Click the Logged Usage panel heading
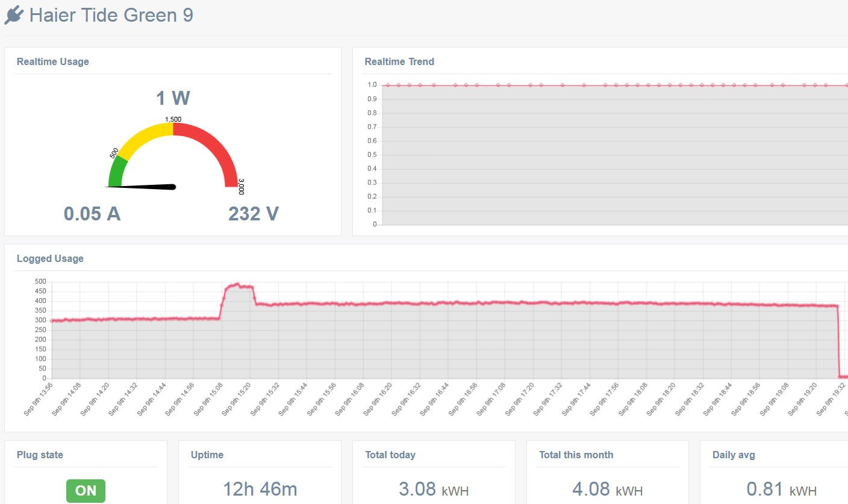This screenshot has width=848, height=504. [x=50, y=258]
